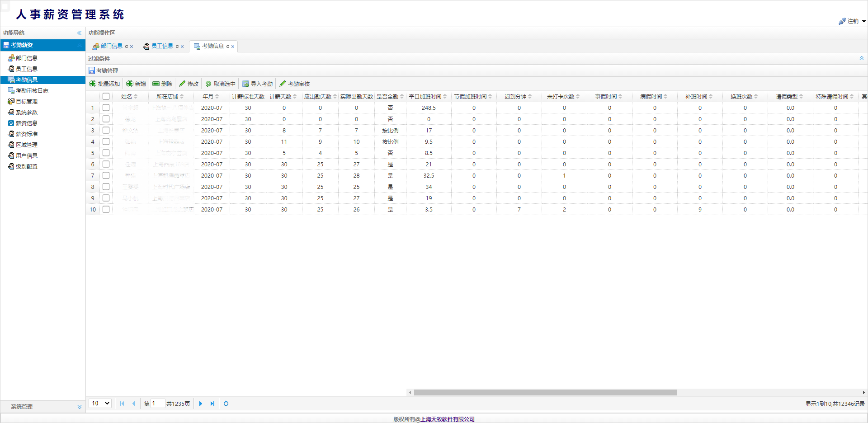This screenshot has width=868, height=423.
Task: Click the batch add (批量添加) toolbar icon
Action: pyautogui.click(x=93, y=84)
